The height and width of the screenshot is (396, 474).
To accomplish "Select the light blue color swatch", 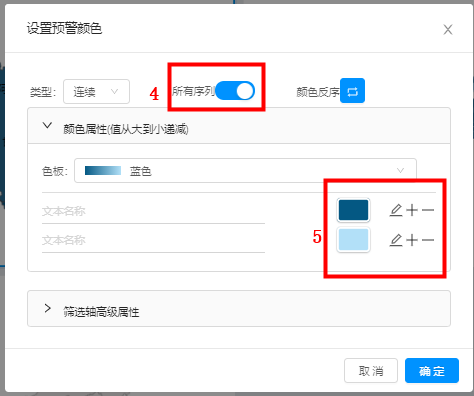I will (x=353, y=240).
